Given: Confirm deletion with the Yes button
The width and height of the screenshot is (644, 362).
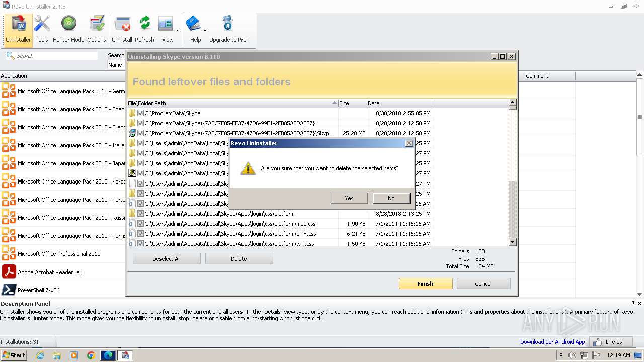Looking at the screenshot, I should (x=349, y=198).
